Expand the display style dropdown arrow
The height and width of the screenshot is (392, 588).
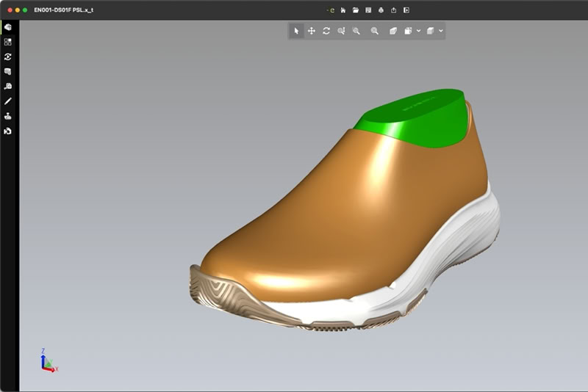(440, 31)
